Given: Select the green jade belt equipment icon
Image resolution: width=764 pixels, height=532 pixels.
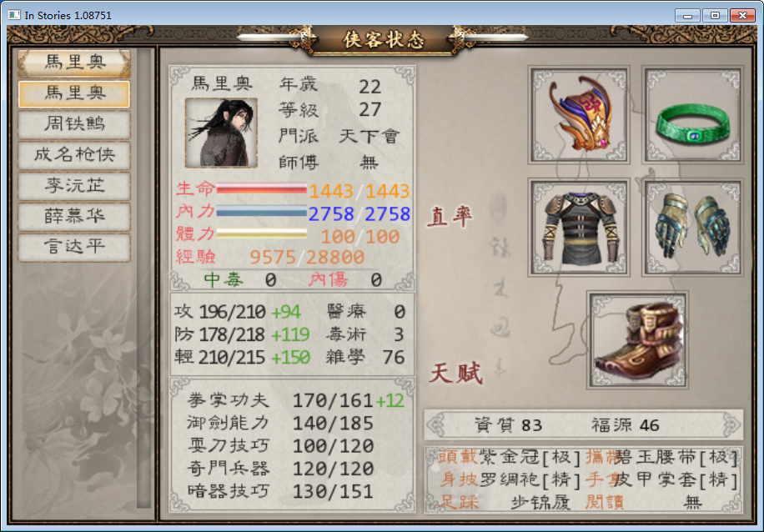Looking at the screenshot, I should click(x=692, y=114).
